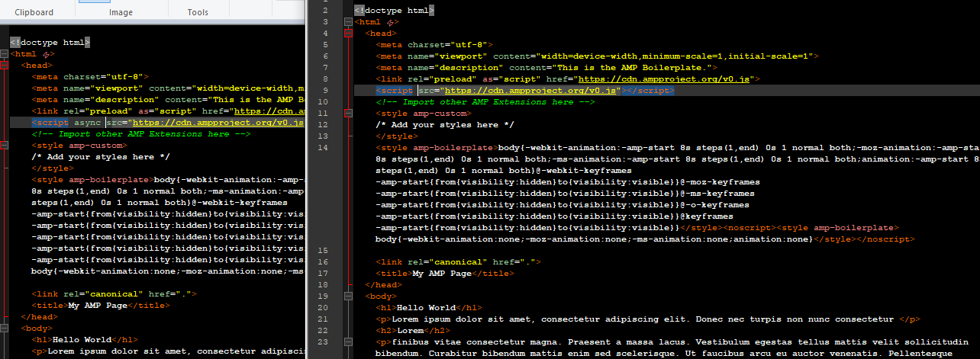Click the meta viewport tag on line 6
Screen dimensions: 980x359
[597, 56]
